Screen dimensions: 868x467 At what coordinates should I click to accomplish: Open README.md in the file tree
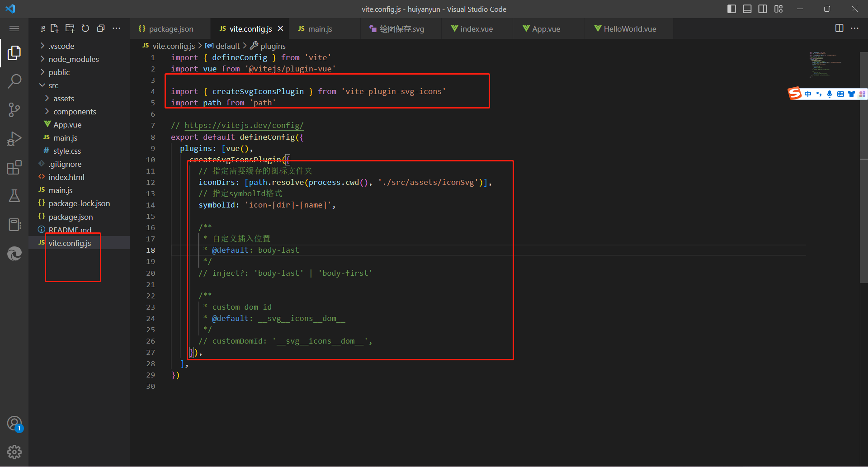(79, 230)
